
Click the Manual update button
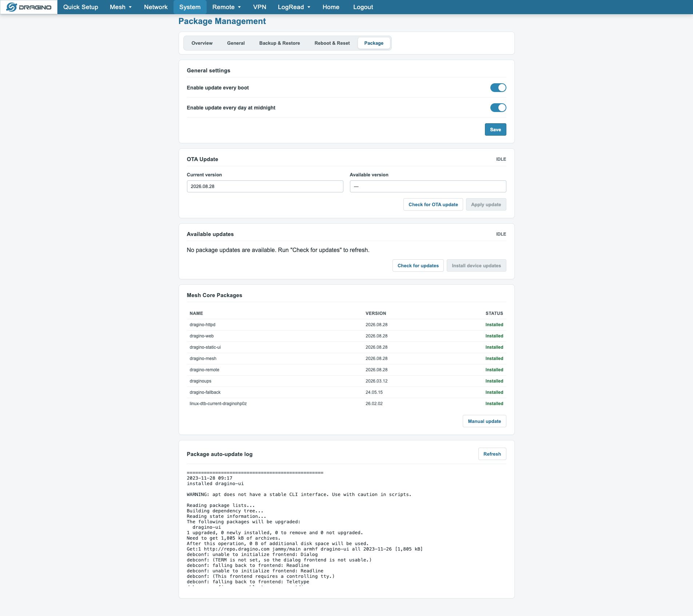point(484,421)
